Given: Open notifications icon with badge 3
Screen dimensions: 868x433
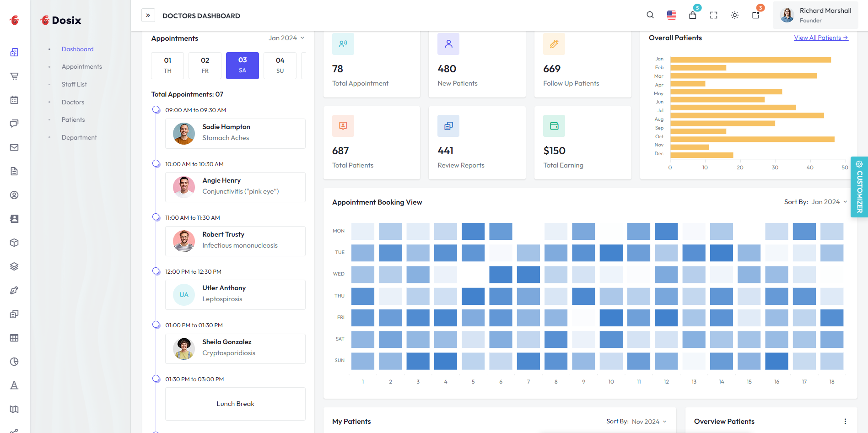Looking at the screenshot, I should [x=756, y=15].
